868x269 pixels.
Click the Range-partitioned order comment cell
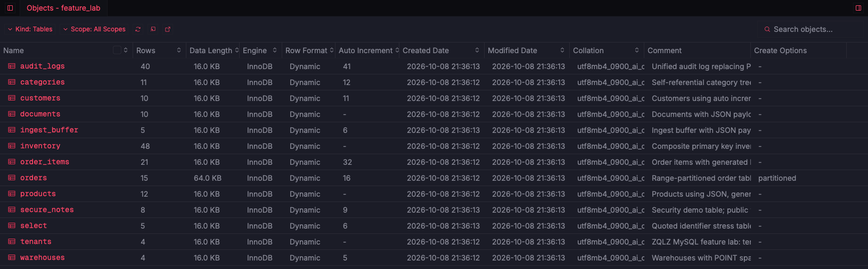pos(701,178)
